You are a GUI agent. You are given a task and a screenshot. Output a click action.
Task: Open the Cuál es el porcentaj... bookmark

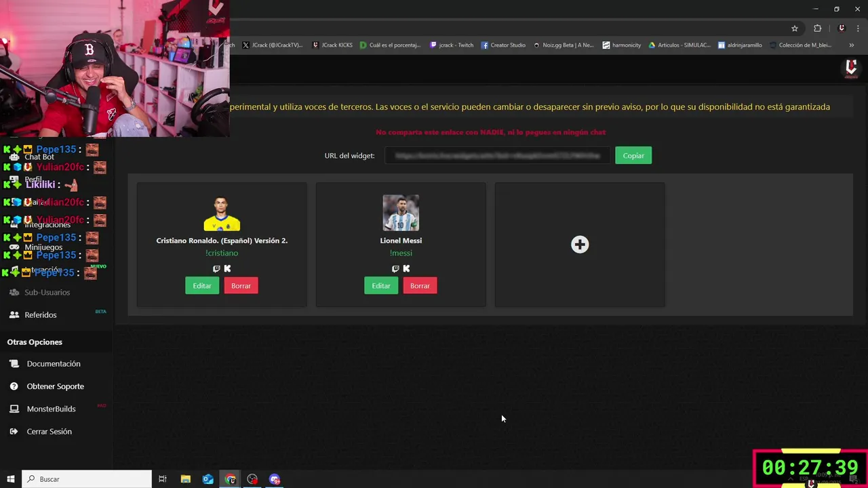[390, 45]
